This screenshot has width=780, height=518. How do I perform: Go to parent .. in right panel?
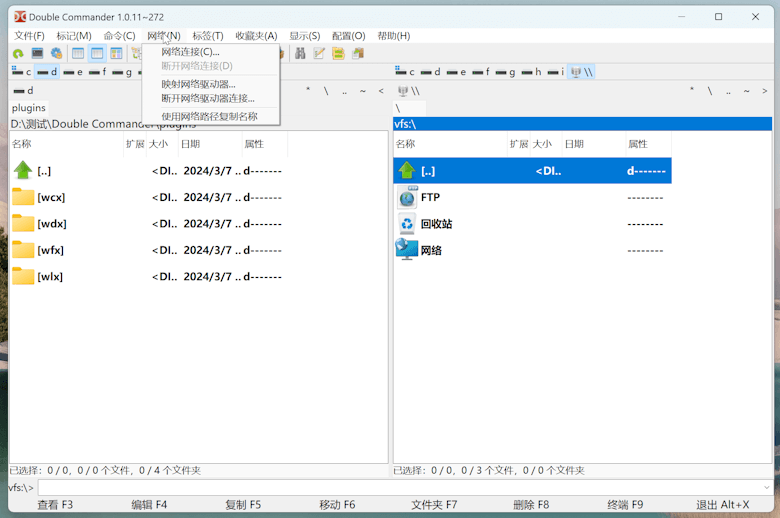pos(728,91)
